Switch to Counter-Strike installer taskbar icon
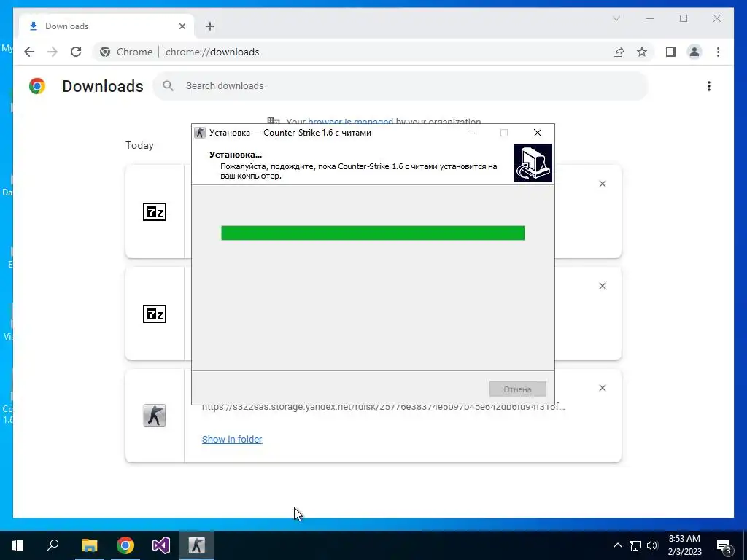The height and width of the screenshot is (560, 747). coord(197,545)
